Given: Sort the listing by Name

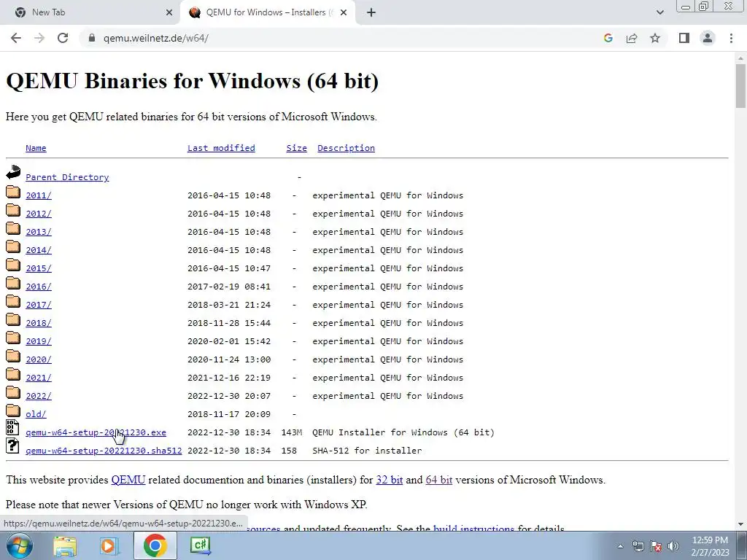Looking at the screenshot, I should tap(36, 148).
